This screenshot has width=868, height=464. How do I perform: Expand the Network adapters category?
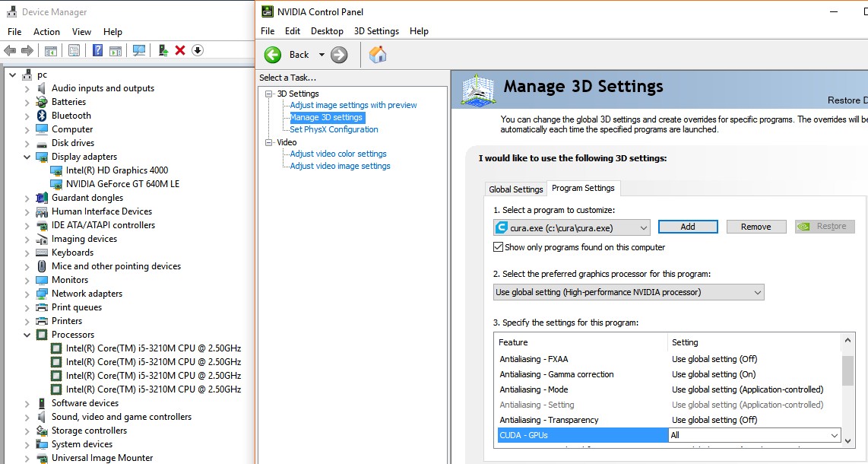[x=27, y=294]
